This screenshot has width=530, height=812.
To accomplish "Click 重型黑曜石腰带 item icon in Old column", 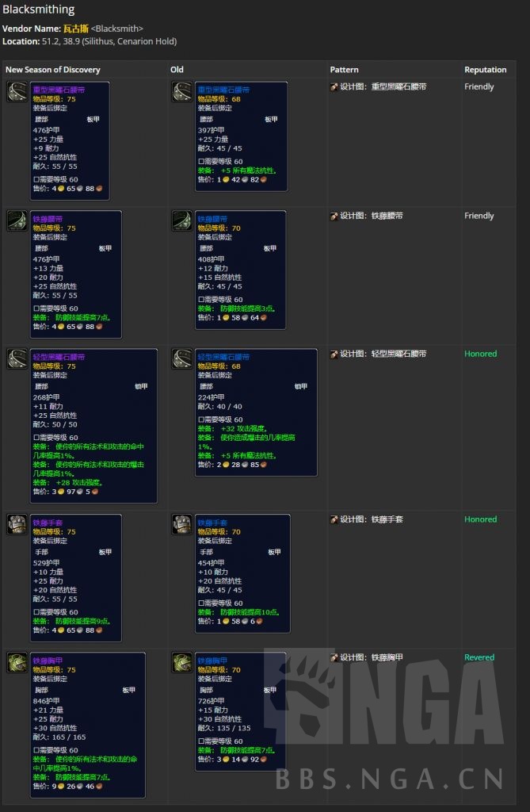I will (x=181, y=91).
